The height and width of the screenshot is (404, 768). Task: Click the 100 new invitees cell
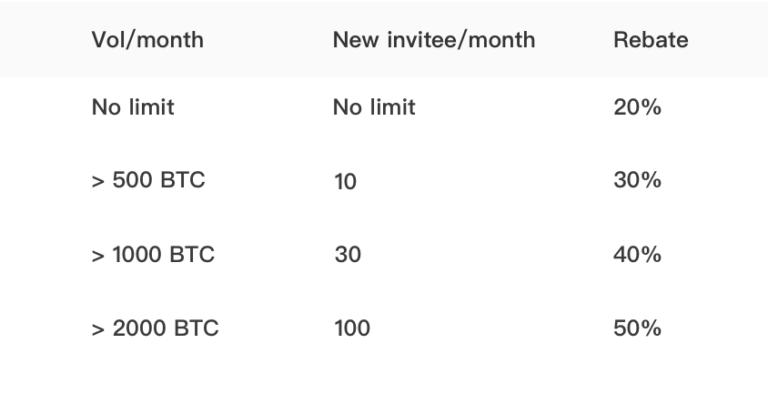(352, 328)
